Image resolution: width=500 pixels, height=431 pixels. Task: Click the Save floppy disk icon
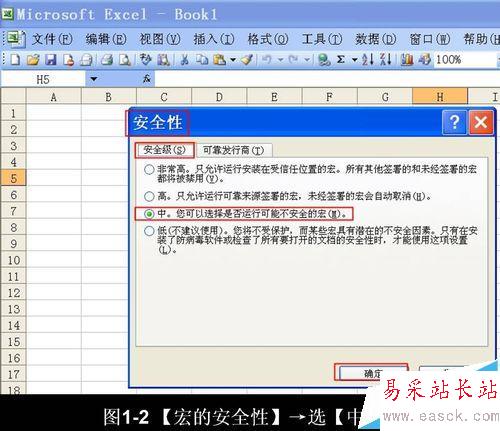pyautogui.click(x=51, y=60)
